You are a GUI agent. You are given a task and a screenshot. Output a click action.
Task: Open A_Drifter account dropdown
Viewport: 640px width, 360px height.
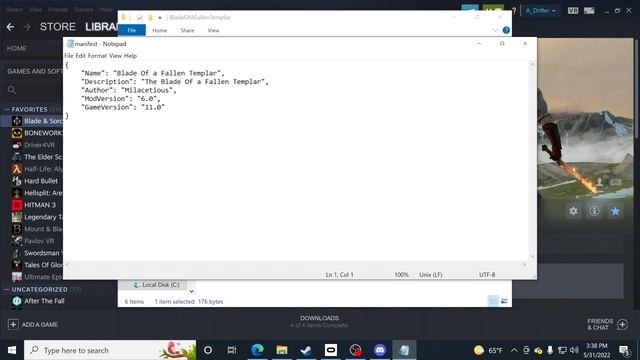(540, 11)
